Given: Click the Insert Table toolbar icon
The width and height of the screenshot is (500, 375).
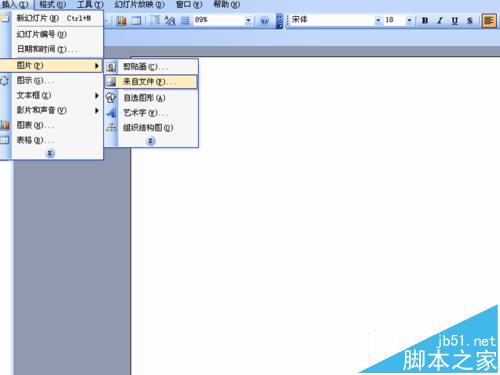Looking at the screenshot, I should (x=136, y=21).
